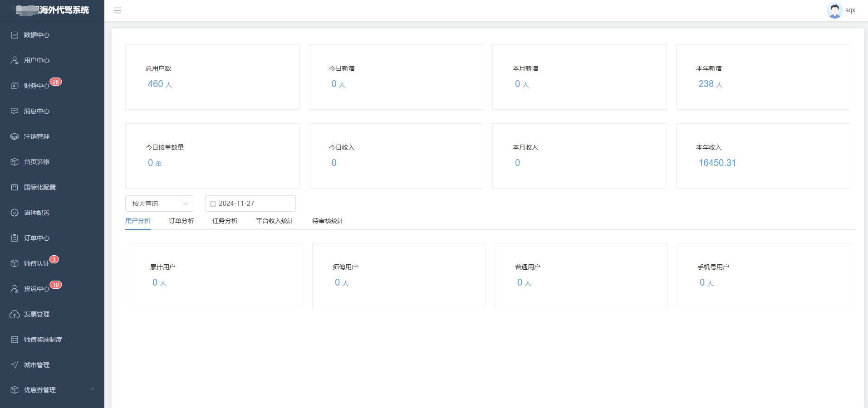Open the 按天查询 dropdown
Viewport: 868px width, 408px height.
click(x=159, y=204)
